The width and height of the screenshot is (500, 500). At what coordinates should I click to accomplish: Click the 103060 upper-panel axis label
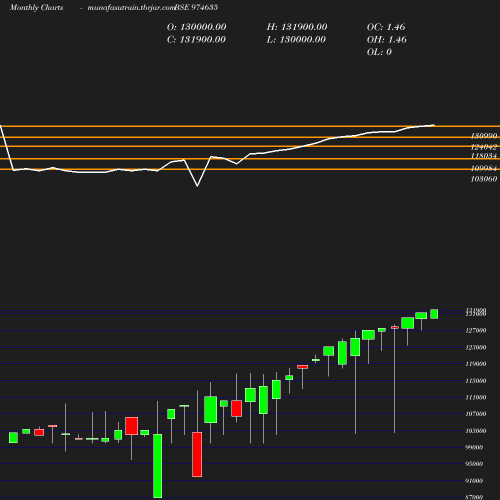click(484, 179)
